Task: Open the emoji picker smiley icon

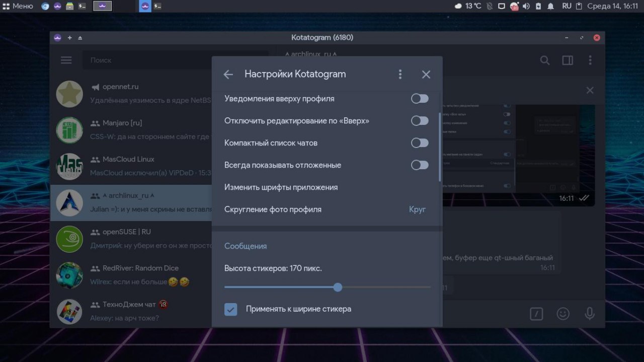Action: tap(563, 314)
